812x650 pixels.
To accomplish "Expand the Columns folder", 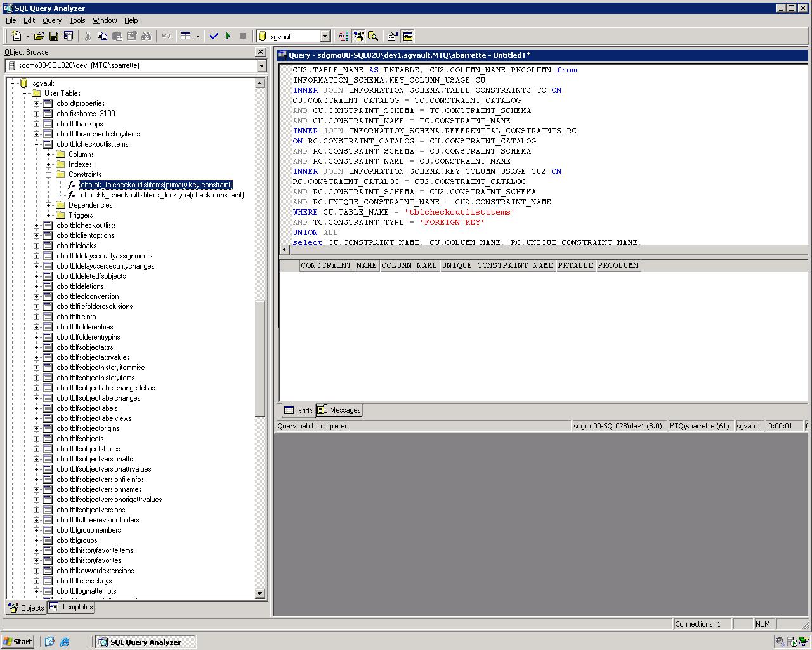I will click(x=48, y=154).
